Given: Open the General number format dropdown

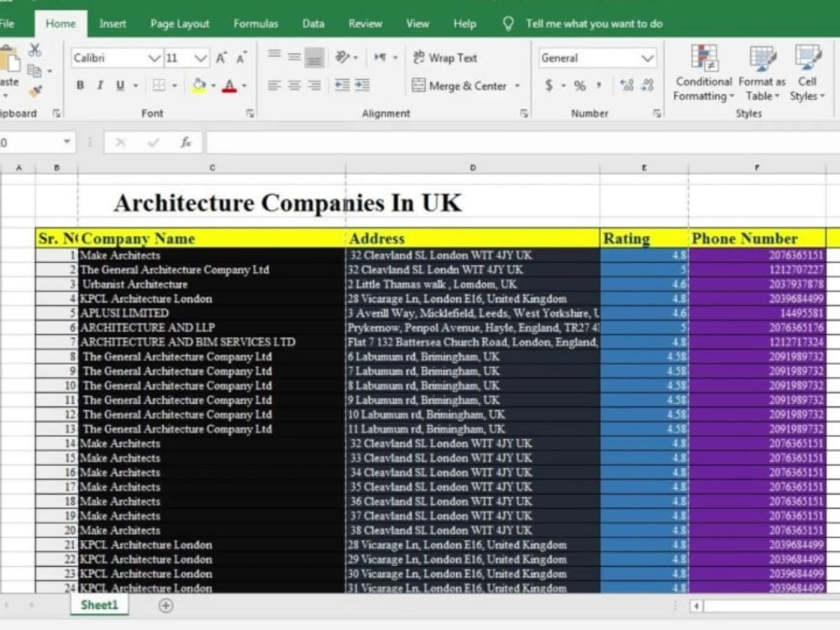Looking at the screenshot, I should click(647, 58).
